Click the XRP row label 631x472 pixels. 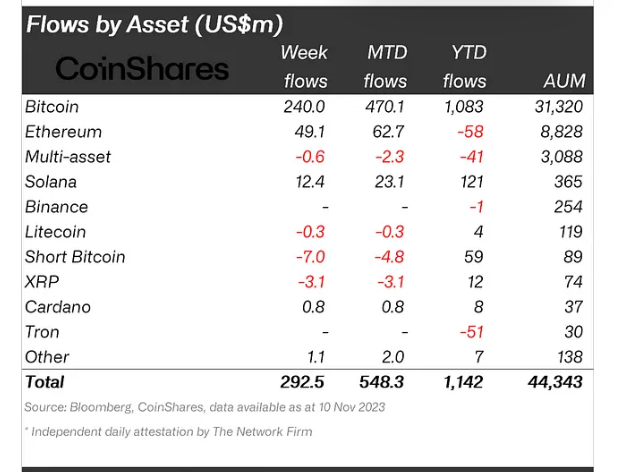[43, 281]
